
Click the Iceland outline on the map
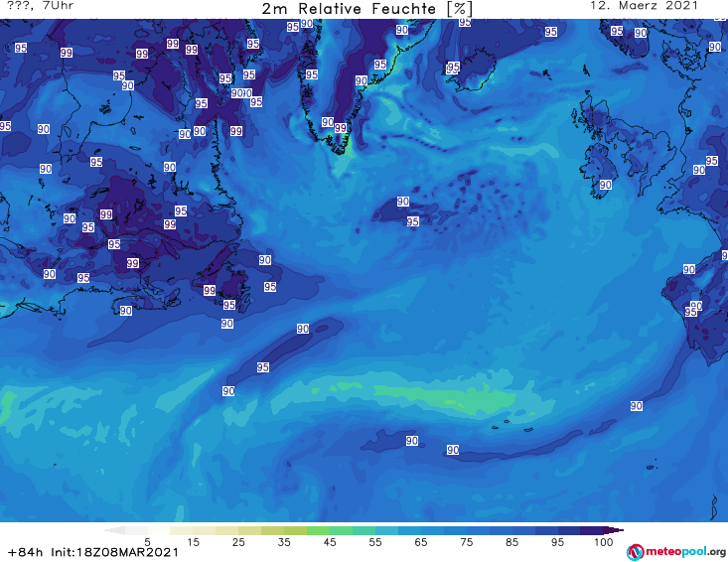[471, 70]
